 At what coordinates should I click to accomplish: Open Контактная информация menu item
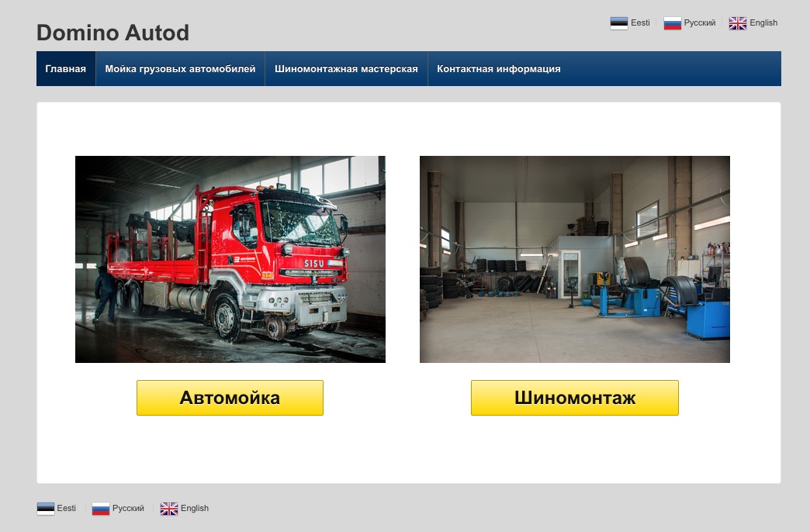tap(499, 69)
